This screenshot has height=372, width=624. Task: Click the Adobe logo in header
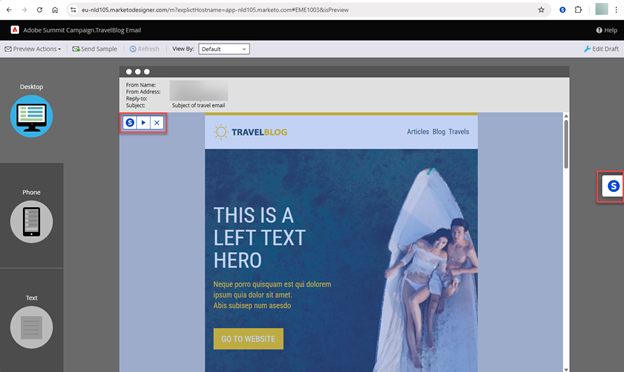coord(15,30)
